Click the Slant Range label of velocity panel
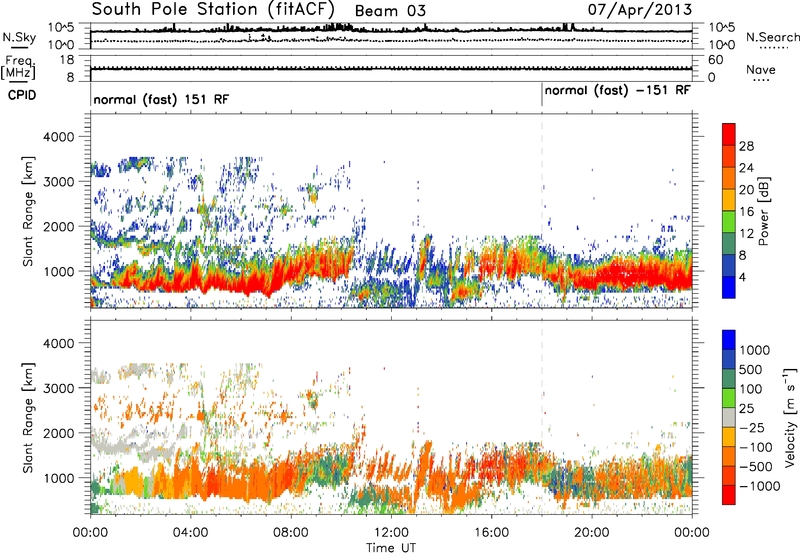Viewport: 800px width, 554px height. click(x=28, y=418)
